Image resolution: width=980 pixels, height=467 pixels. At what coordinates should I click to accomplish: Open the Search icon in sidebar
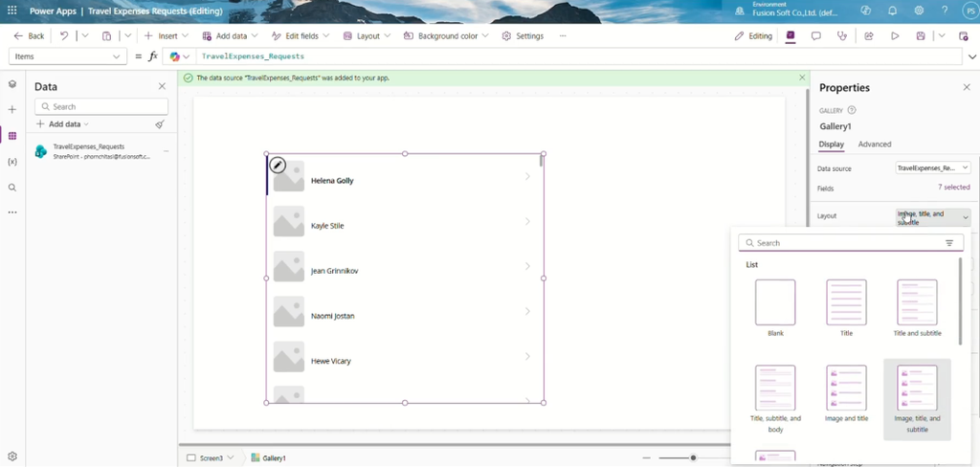pos(11,188)
